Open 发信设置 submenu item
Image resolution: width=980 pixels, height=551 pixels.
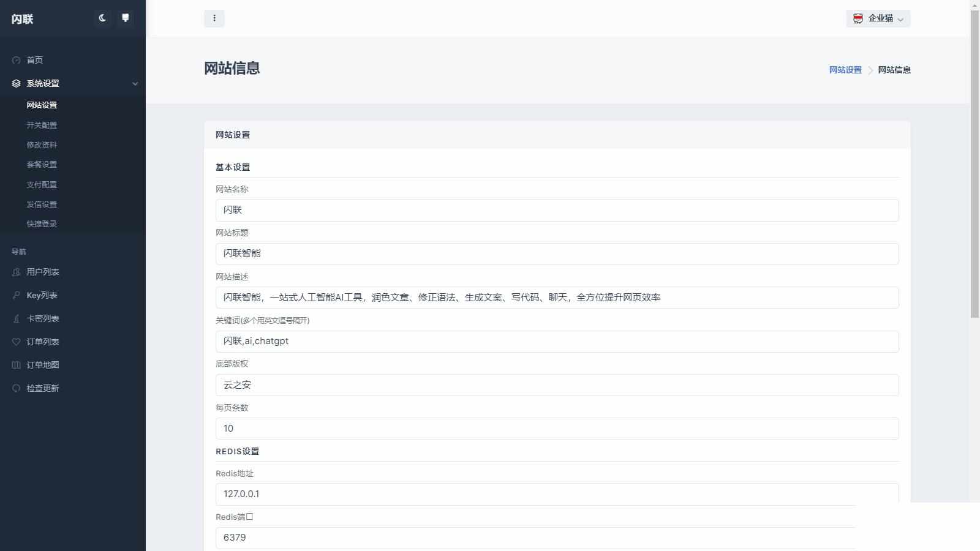pos(42,204)
